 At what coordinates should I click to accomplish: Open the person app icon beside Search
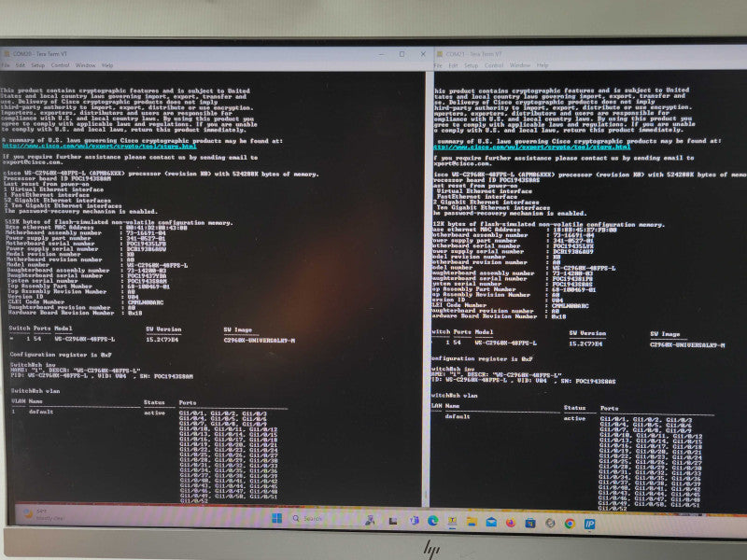coord(370,520)
